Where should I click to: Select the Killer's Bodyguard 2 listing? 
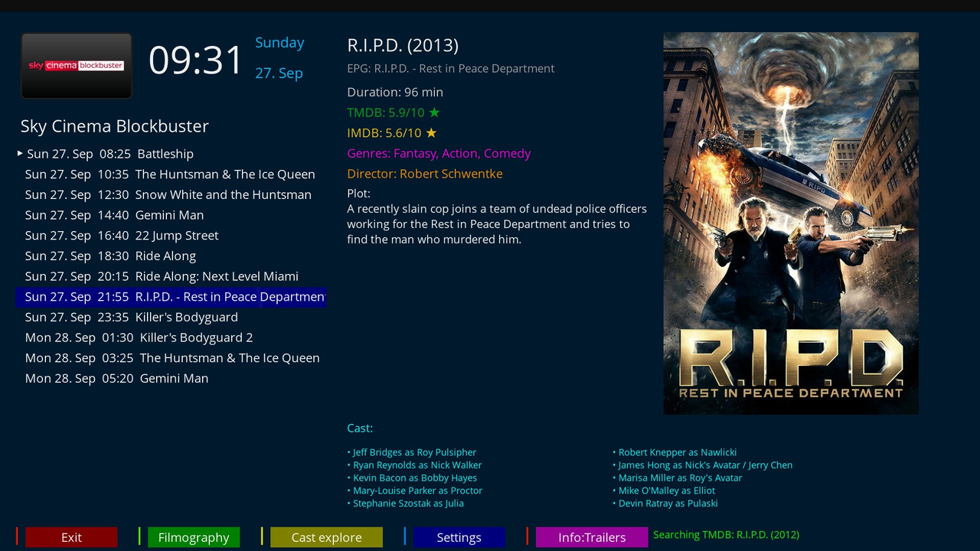point(171,337)
